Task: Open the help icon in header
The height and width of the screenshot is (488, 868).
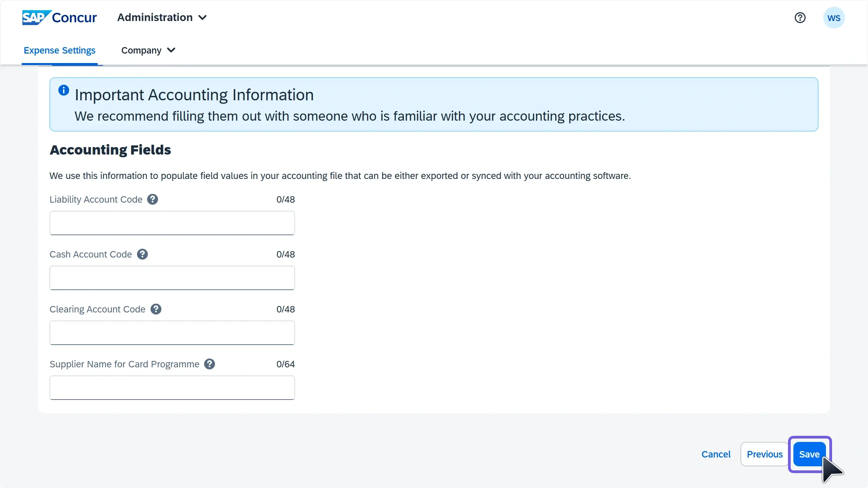Action: (800, 18)
